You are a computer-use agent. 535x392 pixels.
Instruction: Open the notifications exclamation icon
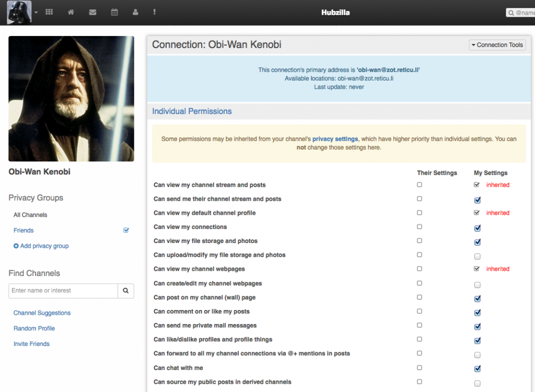tap(154, 12)
